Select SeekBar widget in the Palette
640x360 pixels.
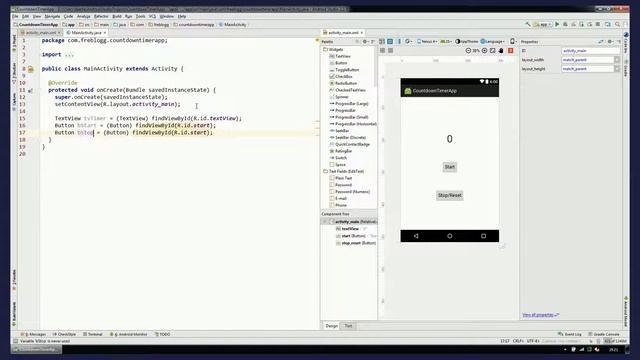(339, 131)
